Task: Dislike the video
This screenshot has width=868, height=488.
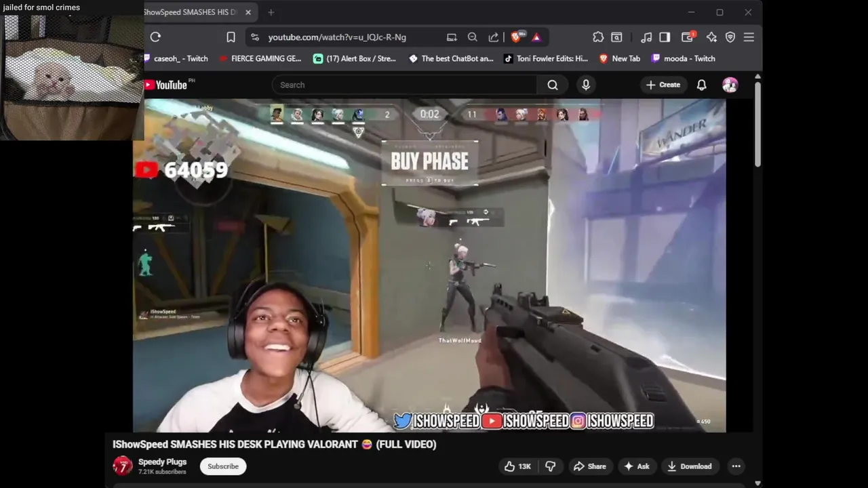Action: click(x=551, y=466)
